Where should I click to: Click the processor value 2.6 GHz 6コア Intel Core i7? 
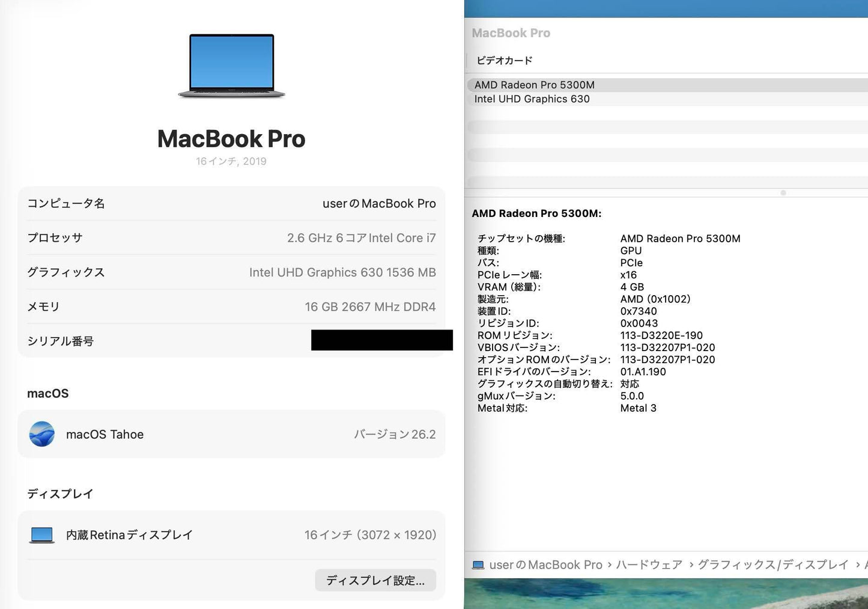pos(362,238)
